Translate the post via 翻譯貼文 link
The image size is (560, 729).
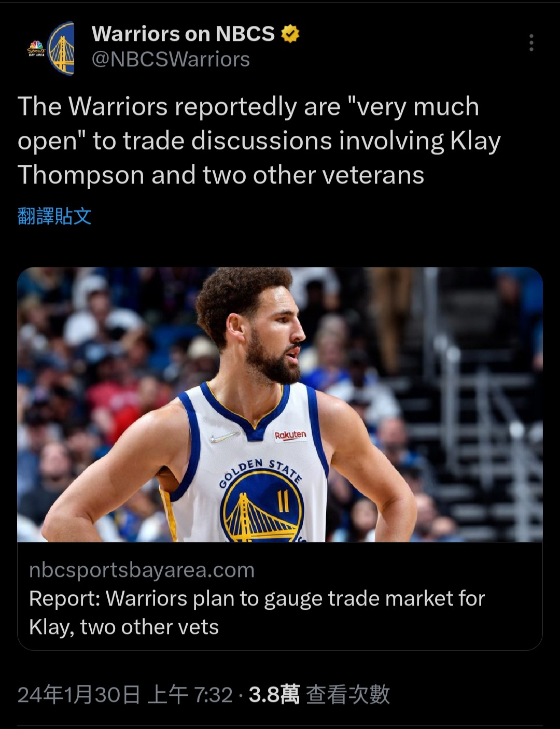(x=54, y=216)
